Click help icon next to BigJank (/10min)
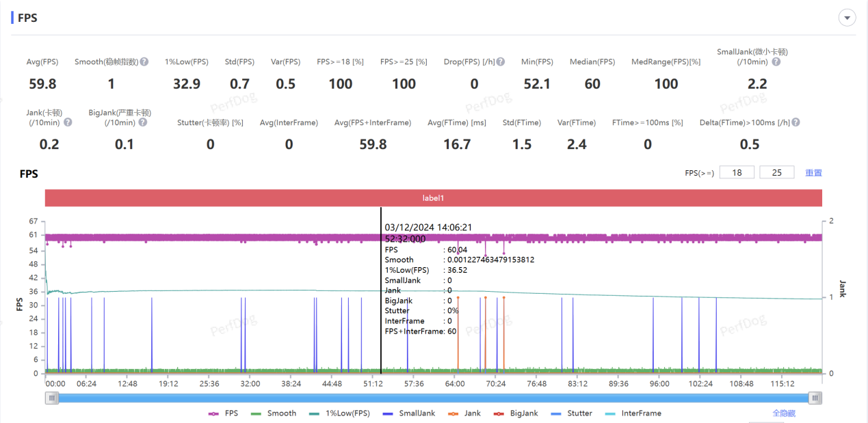This screenshot has height=423, width=868. click(x=142, y=123)
